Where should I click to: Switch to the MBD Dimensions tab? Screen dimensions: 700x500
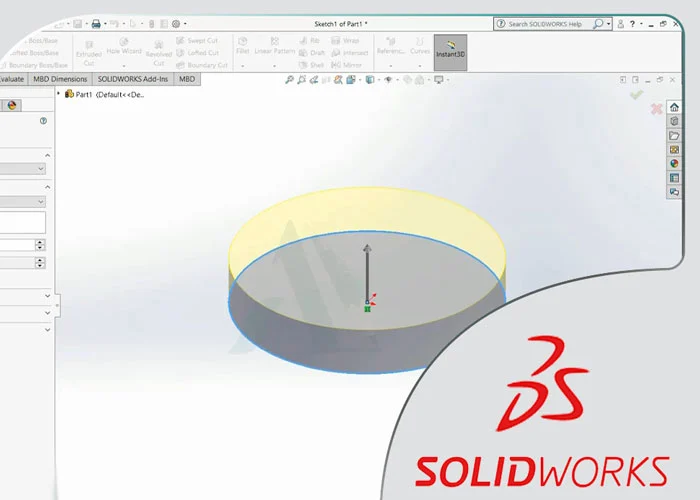(x=60, y=79)
